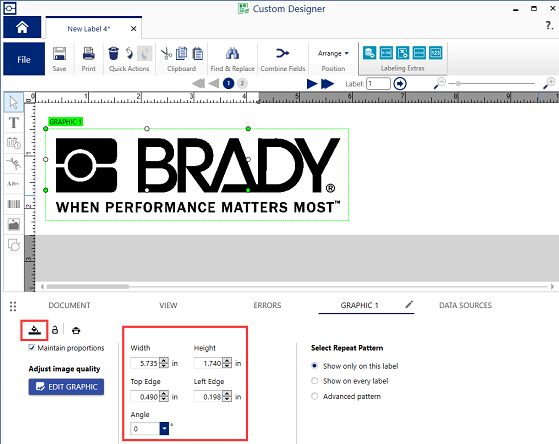Click the EDIT GRAPHIC button
559x444 pixels.
pyautogui.click(x=66, y=387)
